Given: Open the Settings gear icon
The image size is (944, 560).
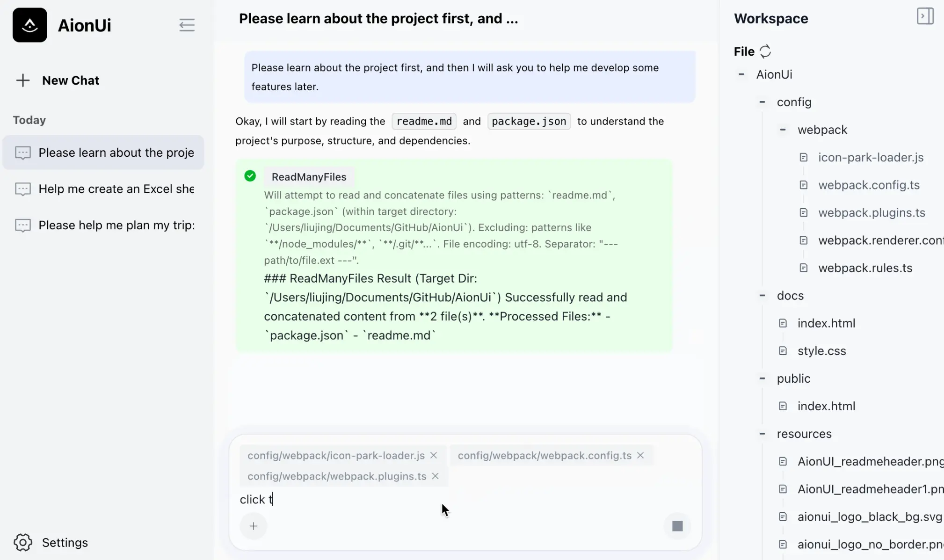Looking at the screenshot, I should (22, 542).
